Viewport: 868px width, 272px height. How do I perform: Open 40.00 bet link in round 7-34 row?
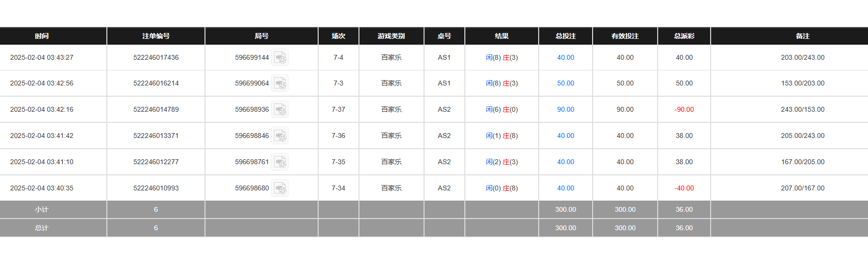[565, 188]
